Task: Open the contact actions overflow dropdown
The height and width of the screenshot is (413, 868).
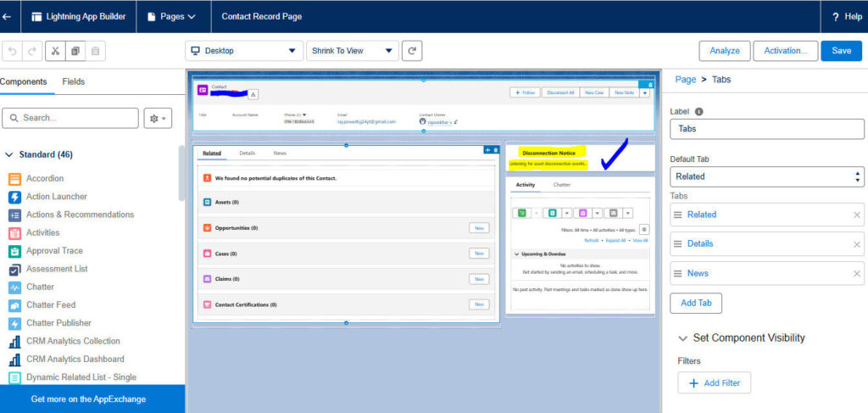Action: (644, 93)
